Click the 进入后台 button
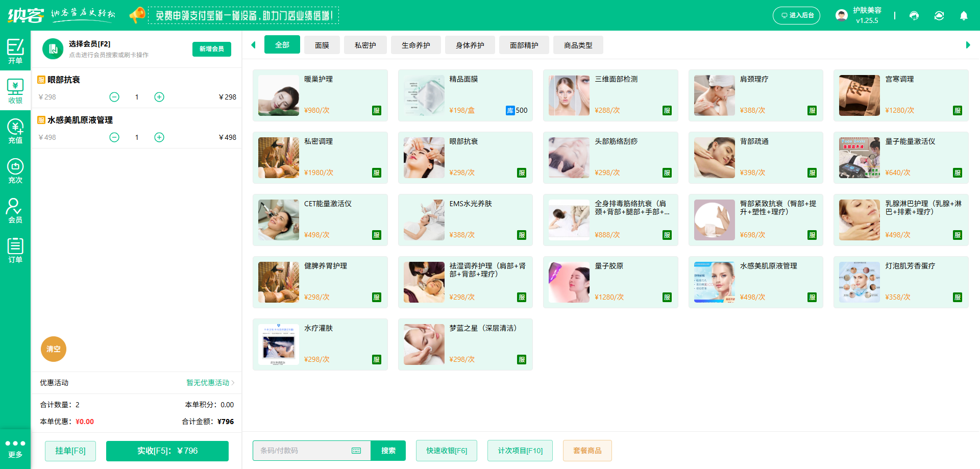The image size is (980, 469). point(796,15)
